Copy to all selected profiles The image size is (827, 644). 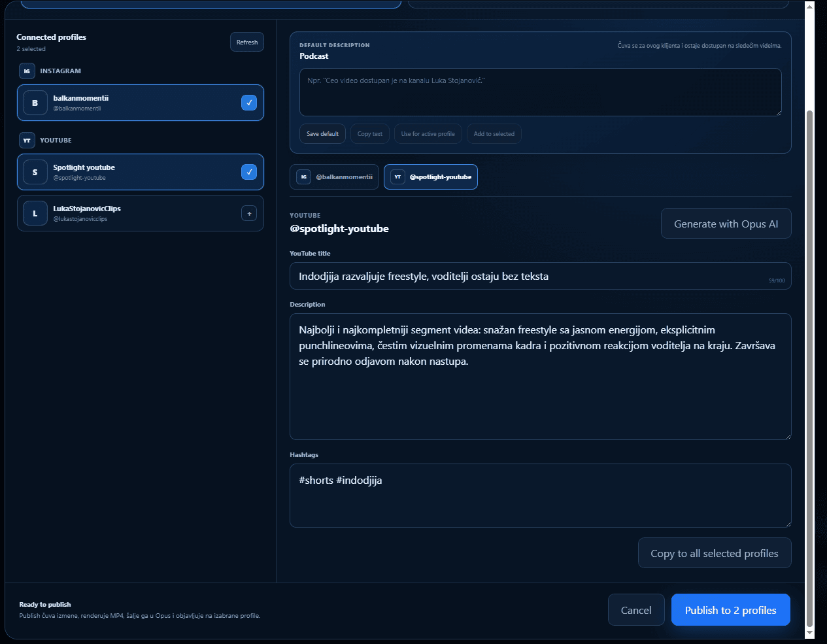(x=715, y=553)
